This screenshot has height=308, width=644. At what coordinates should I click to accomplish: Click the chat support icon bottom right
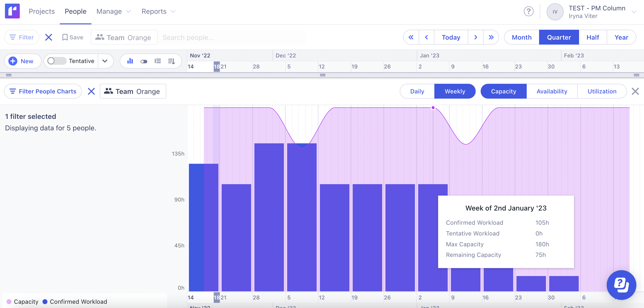click(x=622, y=285)
